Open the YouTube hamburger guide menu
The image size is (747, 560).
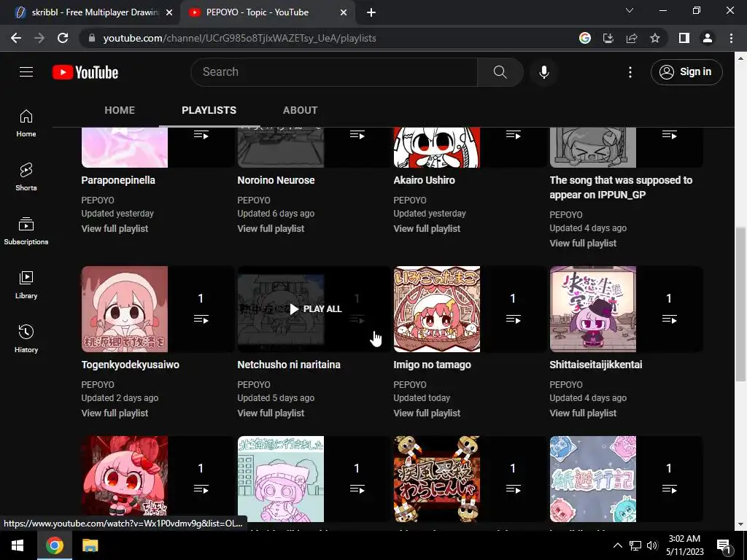tap(26, 72)
